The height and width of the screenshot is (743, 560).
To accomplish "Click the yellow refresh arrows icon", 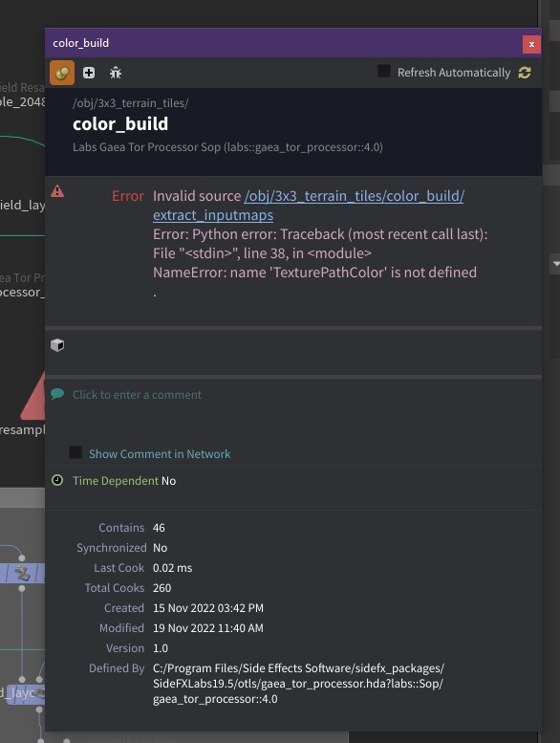I will point(524,73).
